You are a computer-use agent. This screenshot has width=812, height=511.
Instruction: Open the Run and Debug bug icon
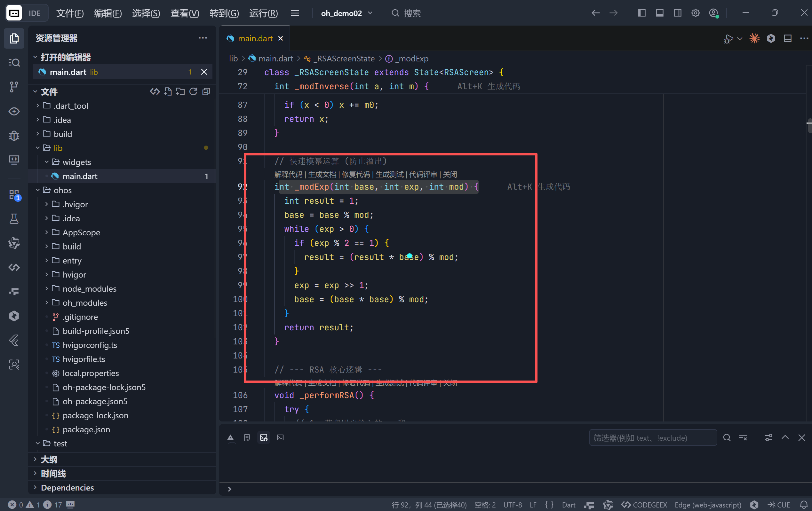pos(14,136)
